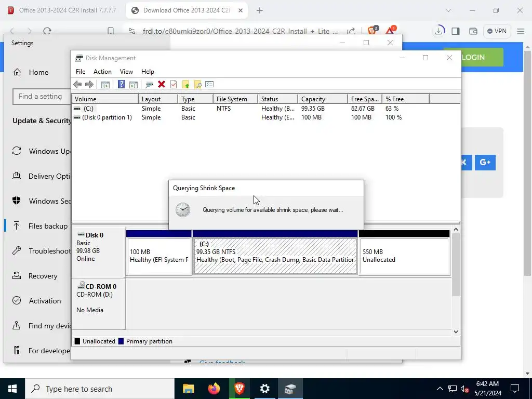Click site settings icon beside URL

pos(132,31)
